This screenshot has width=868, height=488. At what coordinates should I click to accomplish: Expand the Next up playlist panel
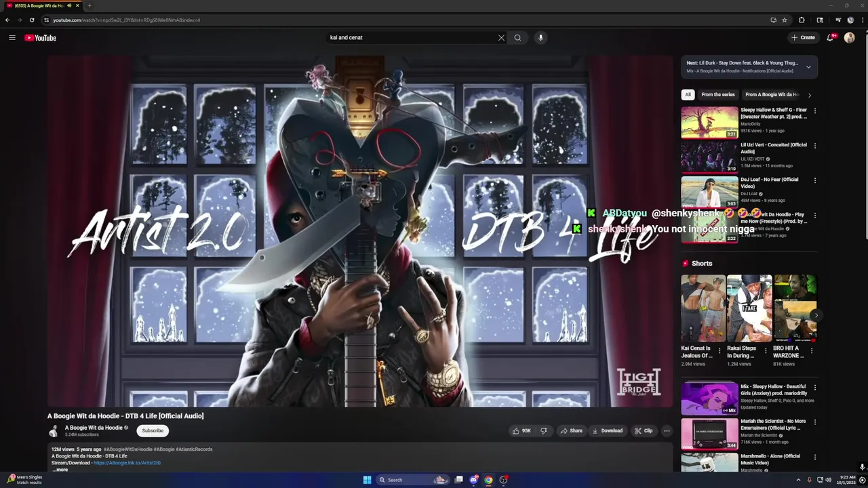(x=808, y=66)
